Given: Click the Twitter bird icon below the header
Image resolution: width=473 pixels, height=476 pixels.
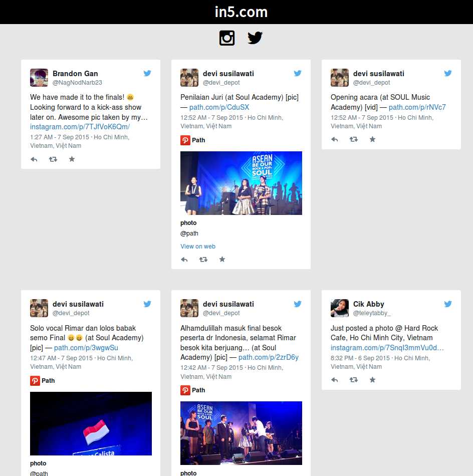Looking at the screenshot, I should 255,38.
